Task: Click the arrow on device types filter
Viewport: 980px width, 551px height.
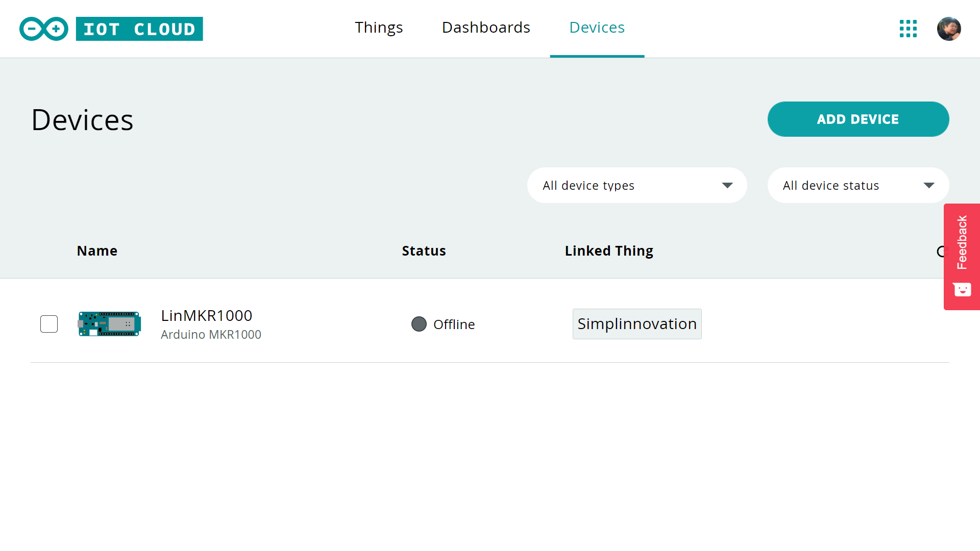Action: coord(727,185)
